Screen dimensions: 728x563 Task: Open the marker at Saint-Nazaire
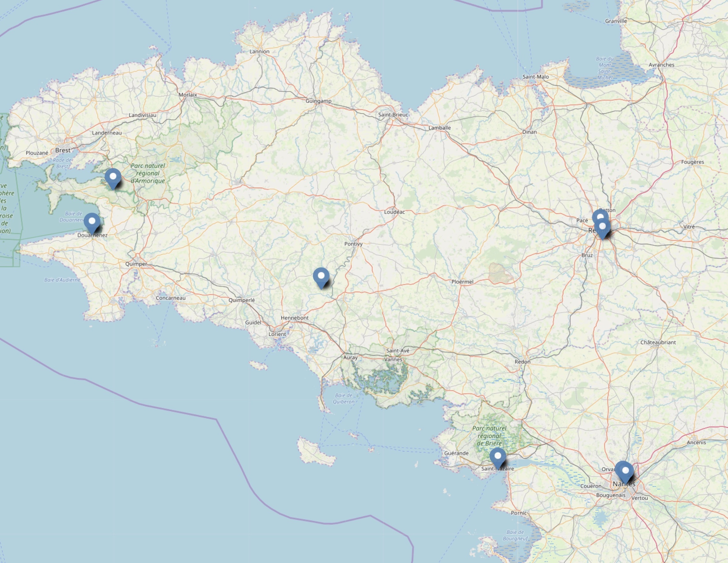(x=498, y=457)
